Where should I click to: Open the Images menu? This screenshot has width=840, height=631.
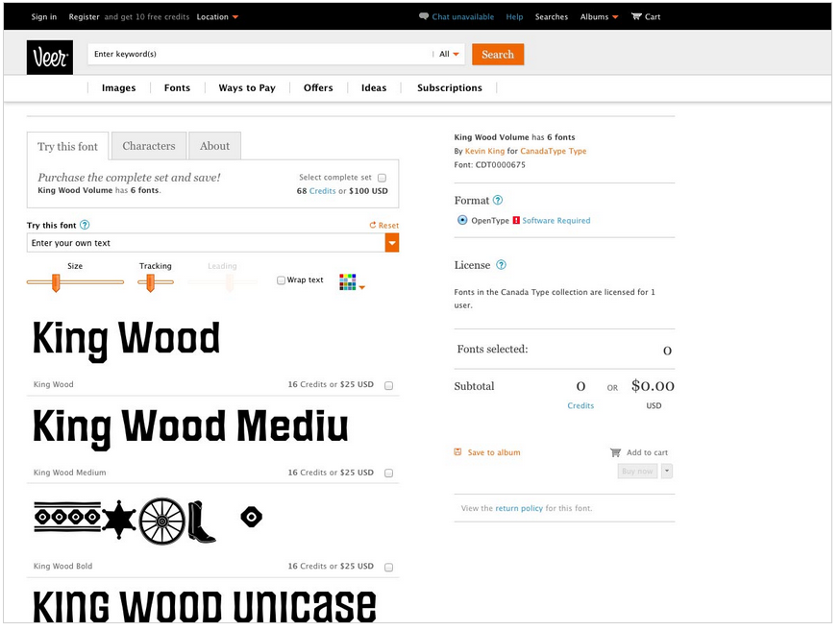pyautogui.click(x=119, y=87)
